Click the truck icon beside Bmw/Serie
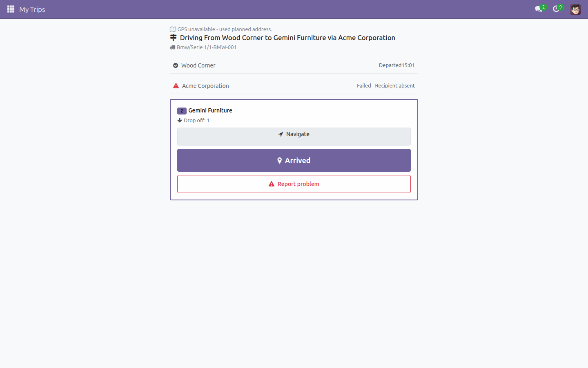This screenshot has width=588, height=368. coord(173,47)
